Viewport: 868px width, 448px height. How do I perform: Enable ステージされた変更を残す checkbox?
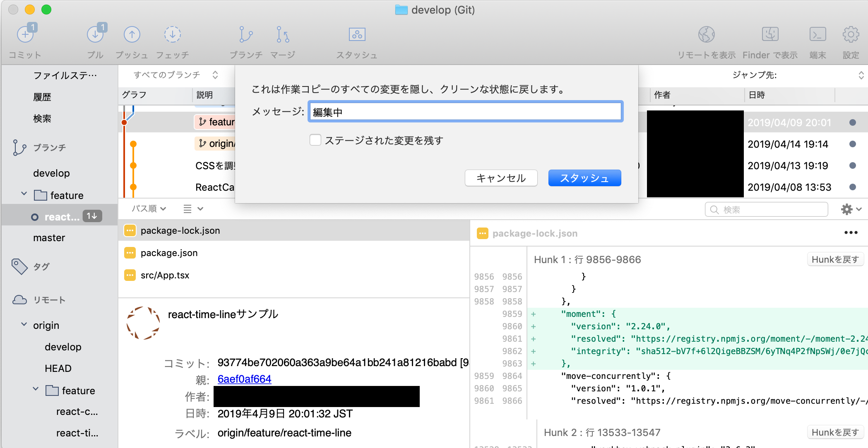point(315,140)
